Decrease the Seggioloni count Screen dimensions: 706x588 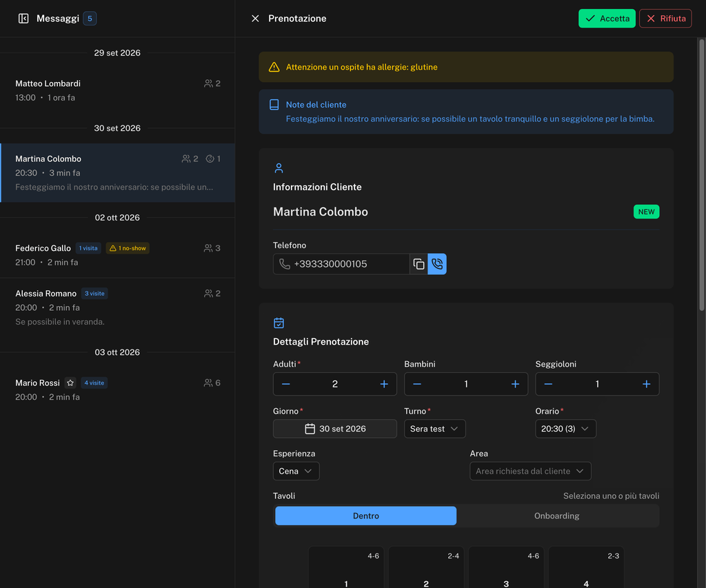548,384
